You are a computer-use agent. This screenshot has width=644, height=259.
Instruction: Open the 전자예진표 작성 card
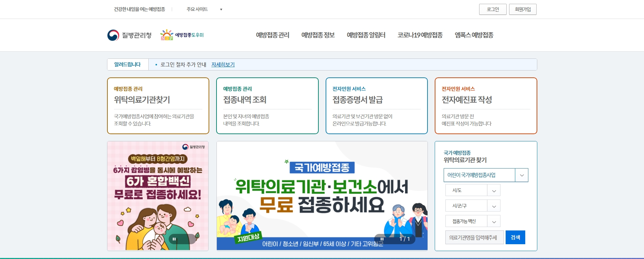(486, 106)
